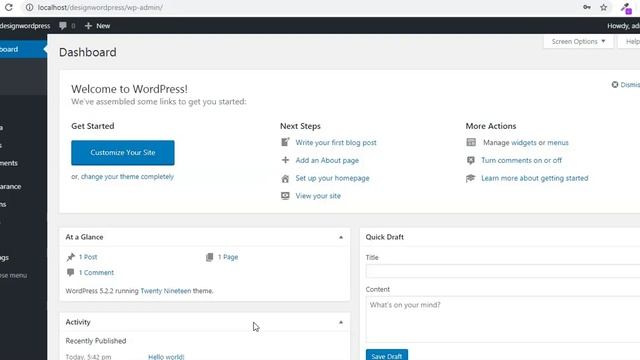Open the menus link in More Actions
The image size is (640, 360).
pyautogui.click(x=558, y=142)
